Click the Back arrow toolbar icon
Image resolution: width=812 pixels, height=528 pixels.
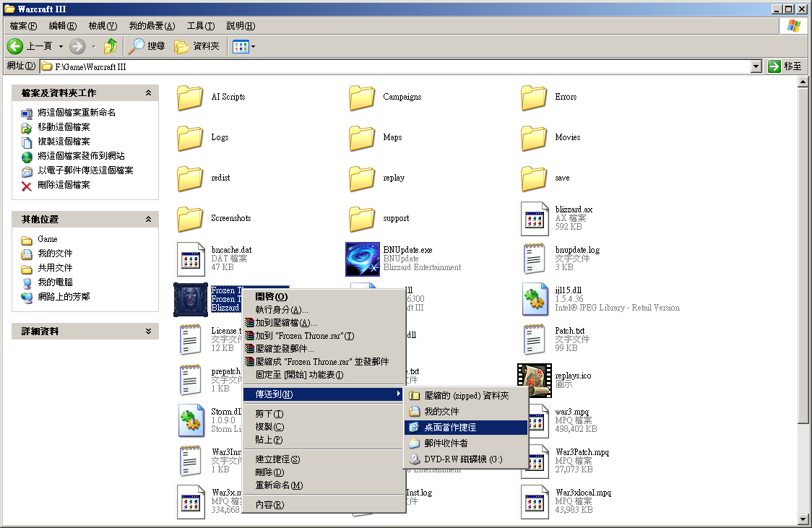tap(15, 46)
